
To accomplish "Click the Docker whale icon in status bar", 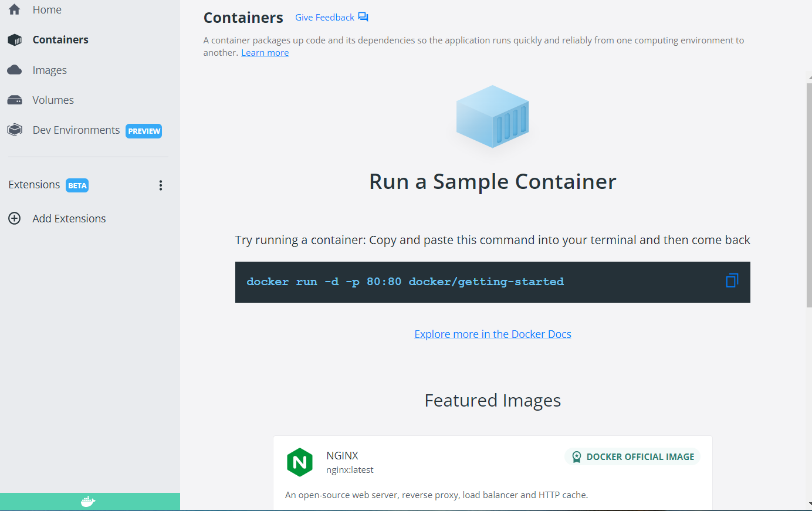I will (88, 502).
